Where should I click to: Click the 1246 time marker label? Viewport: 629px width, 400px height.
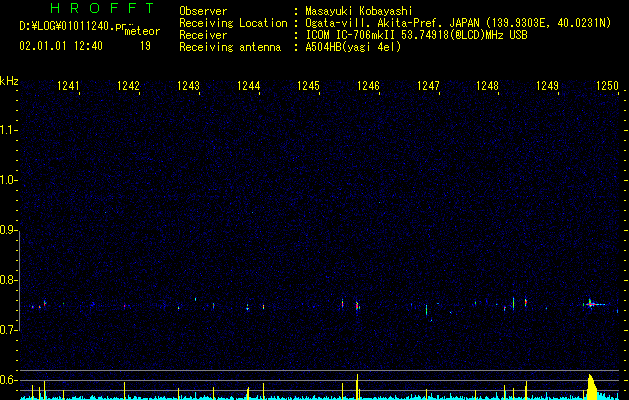[x=368, y=86]
